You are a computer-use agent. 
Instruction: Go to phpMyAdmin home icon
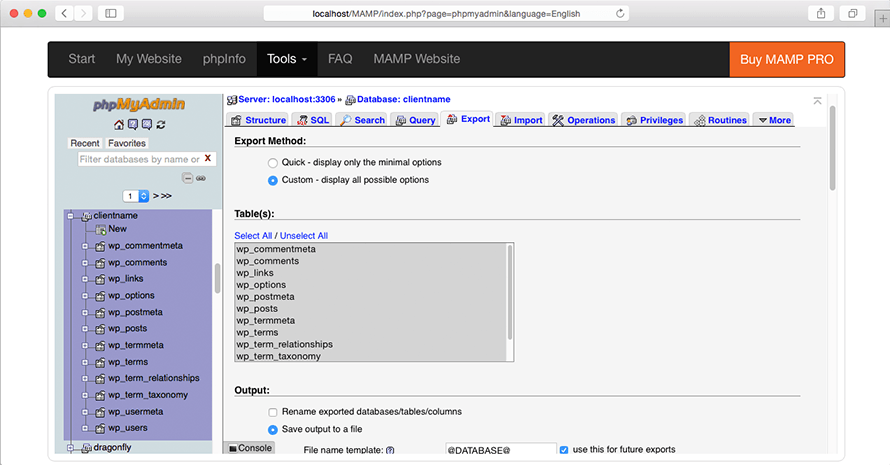[119, 124]
